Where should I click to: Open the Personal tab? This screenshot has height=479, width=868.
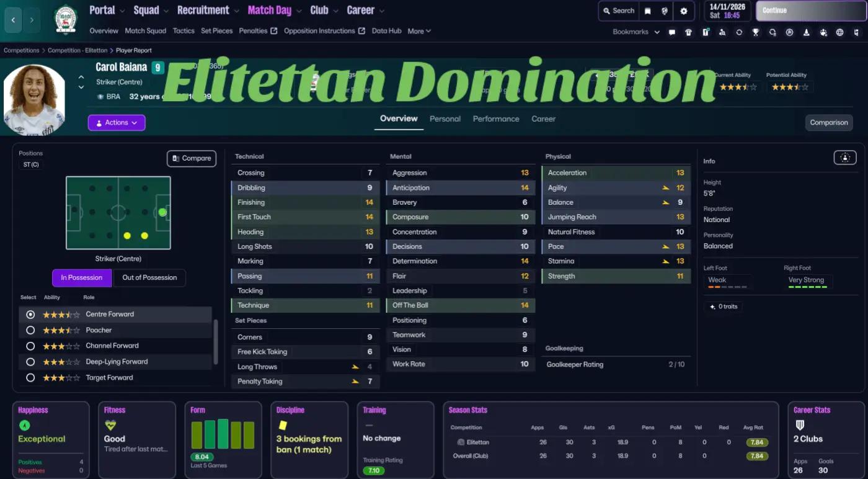click(445, 119)
